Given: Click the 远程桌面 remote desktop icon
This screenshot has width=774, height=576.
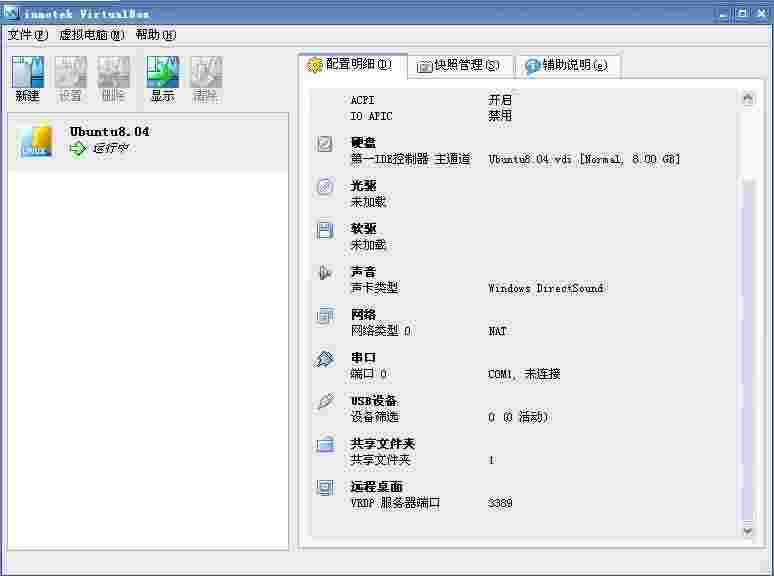Looking at the screenshot, I should (325, 488).
